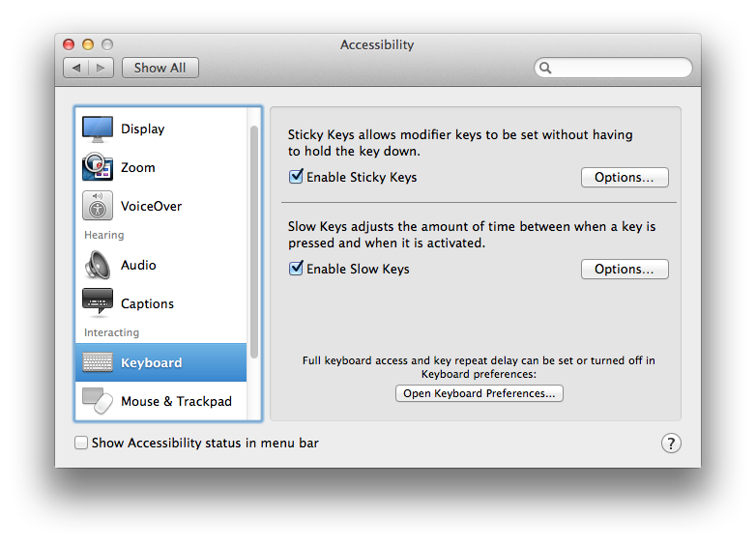756x544 pixels.
Task: Select the Captions label in sidebar
Action: point(147,303)
